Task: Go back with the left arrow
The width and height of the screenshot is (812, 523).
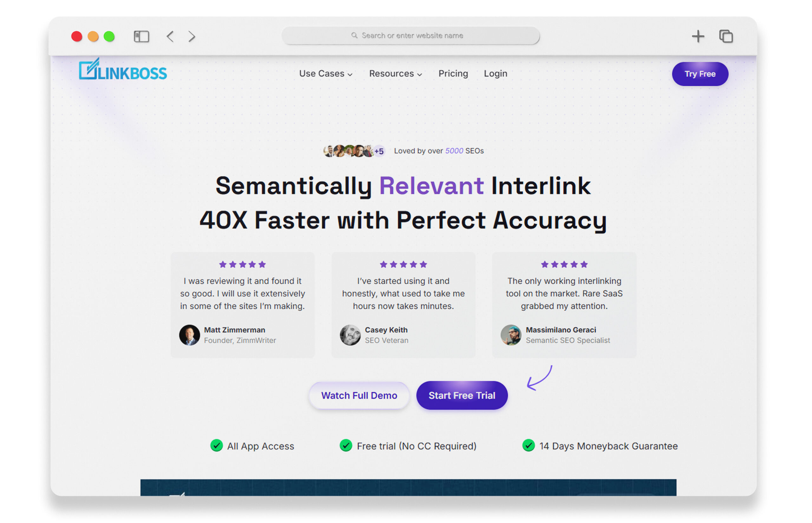Action: [x=170, y=36]
